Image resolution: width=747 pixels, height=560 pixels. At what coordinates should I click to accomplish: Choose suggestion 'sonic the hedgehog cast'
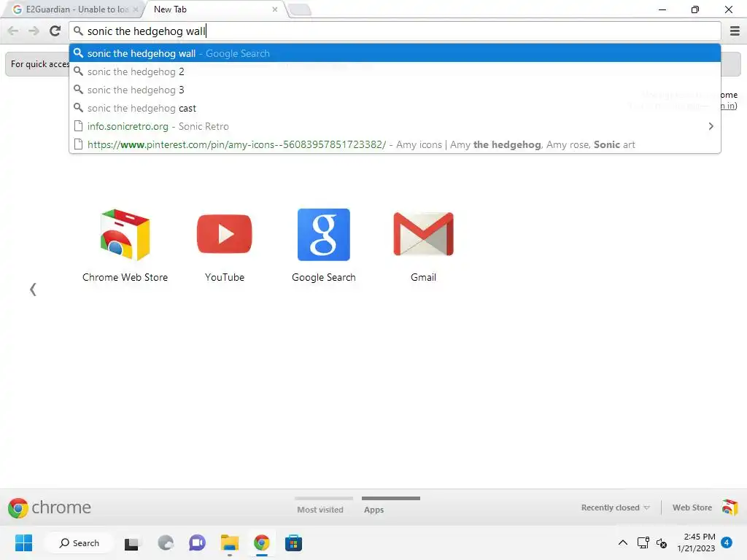395,108
